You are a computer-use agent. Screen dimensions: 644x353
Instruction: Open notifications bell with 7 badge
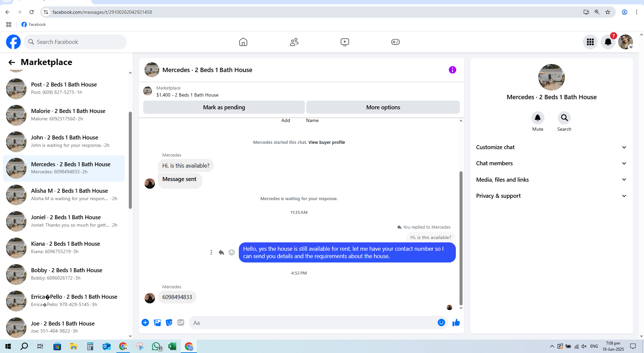608,42
